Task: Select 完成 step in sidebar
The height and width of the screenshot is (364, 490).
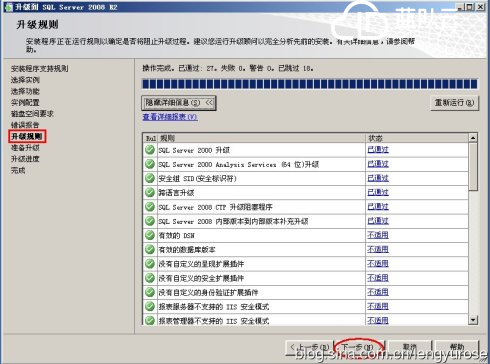Action: coord(18,170)
